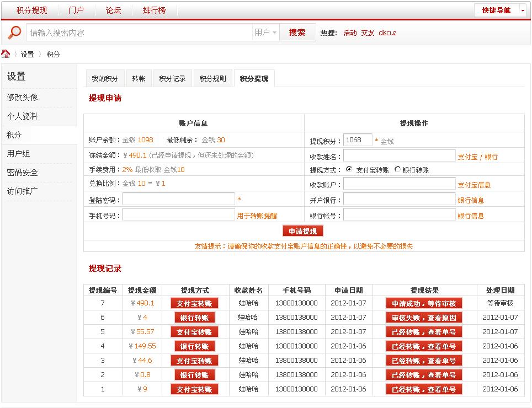The image size is (532, 408).
Task: Click 提现金额 column header
Action: pyautogui.click(x=142, y=290)
